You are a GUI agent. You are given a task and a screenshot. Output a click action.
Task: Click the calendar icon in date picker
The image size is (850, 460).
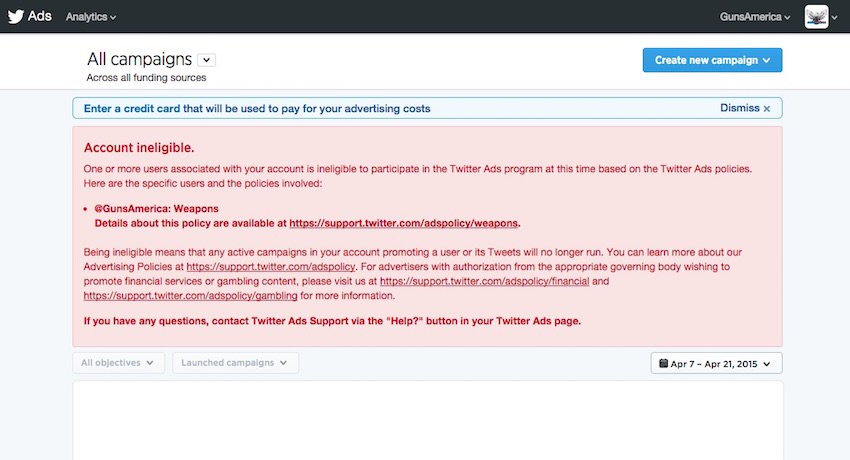coord(662,363)
